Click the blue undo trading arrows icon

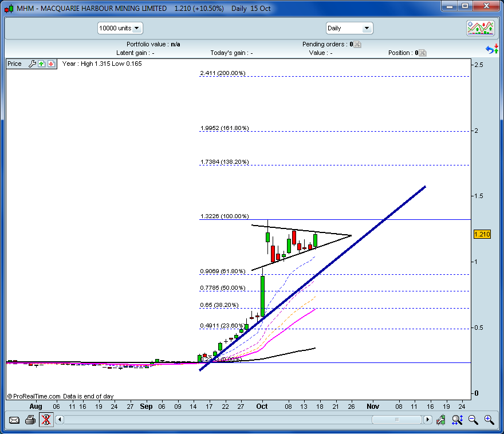point(492,49)
